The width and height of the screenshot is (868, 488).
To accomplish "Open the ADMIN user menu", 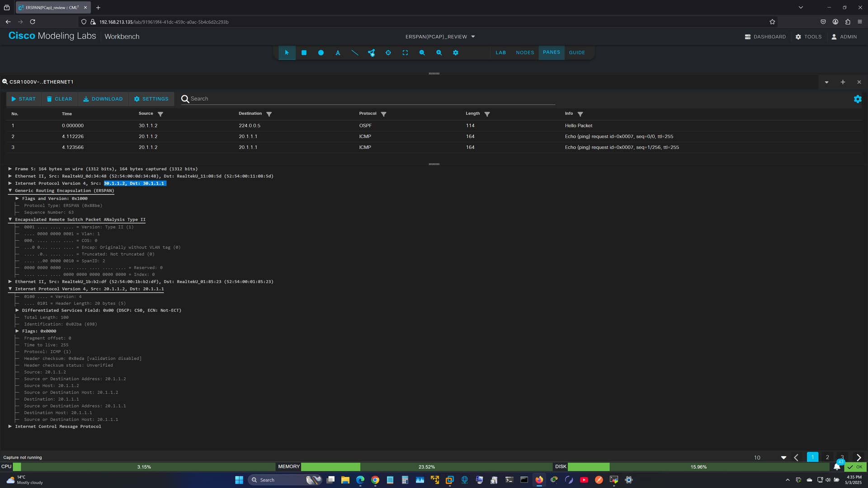I will [x=844, y=37].
